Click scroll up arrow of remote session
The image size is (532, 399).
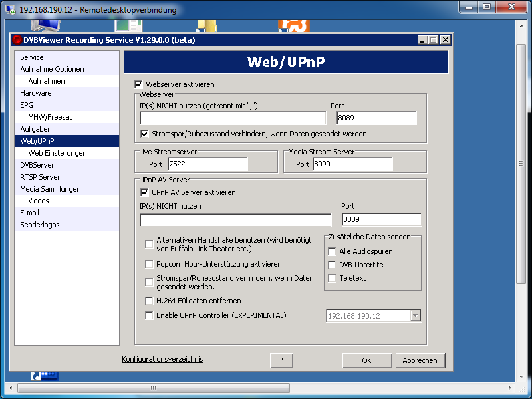(x=521, y=26)
